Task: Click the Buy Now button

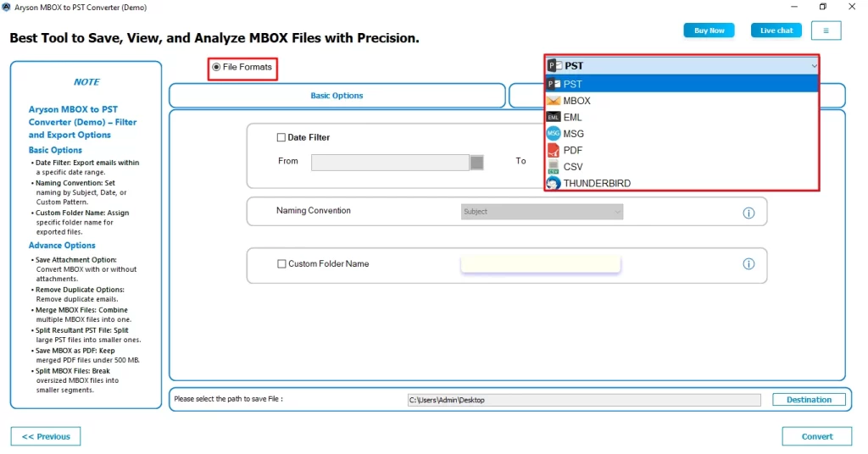Action: [x=709, y=30]
